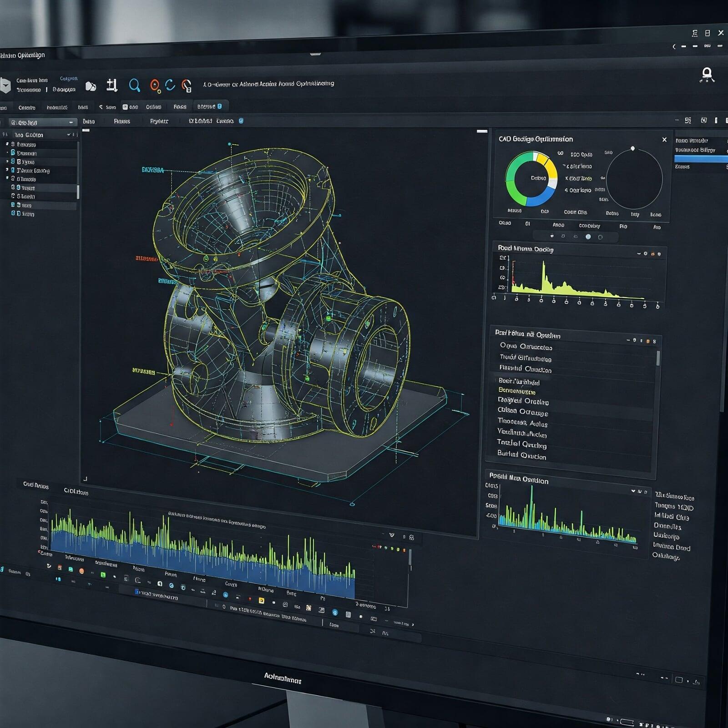
Task: Click the orange circle target tool icon
Action: coord(155,86)
